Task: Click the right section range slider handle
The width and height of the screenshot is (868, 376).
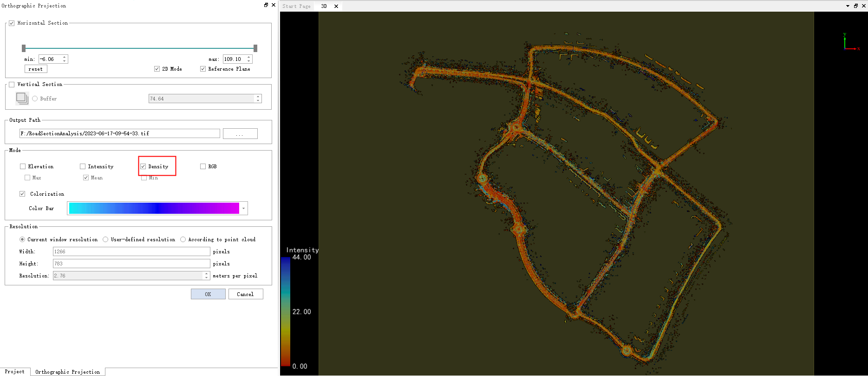Action: pos(255,48)
